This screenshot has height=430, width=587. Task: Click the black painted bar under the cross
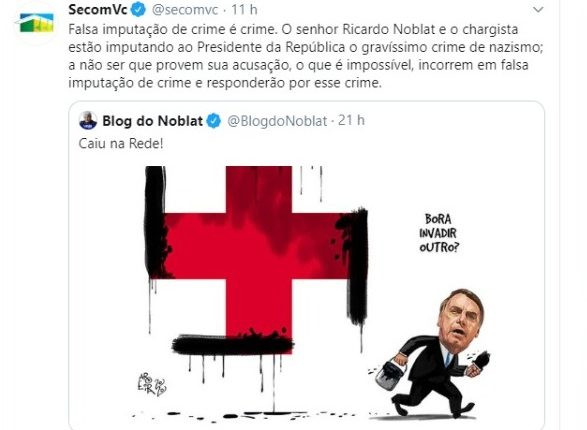(x=233, y=344)
